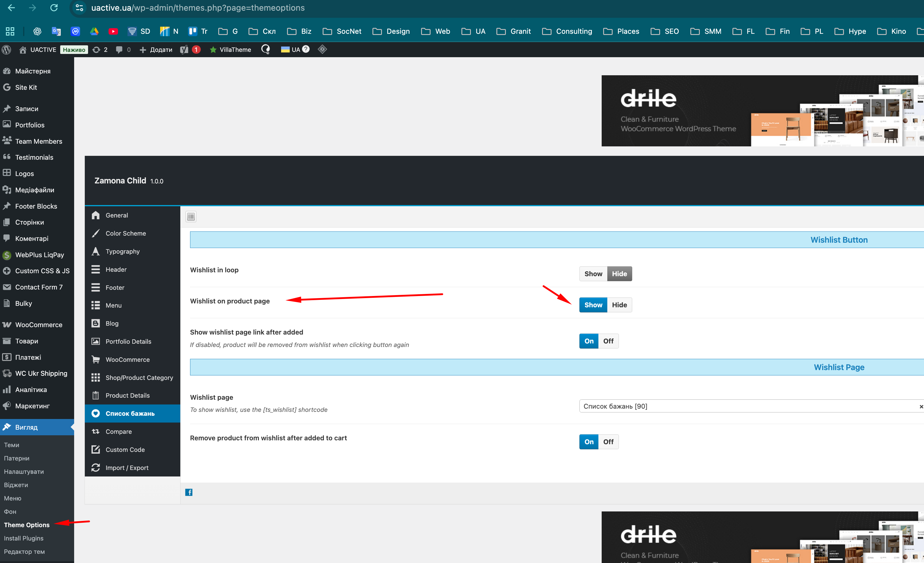Click the Facebook icon in the options footer
Screen dimensions: 924x563
click(189, 492)
